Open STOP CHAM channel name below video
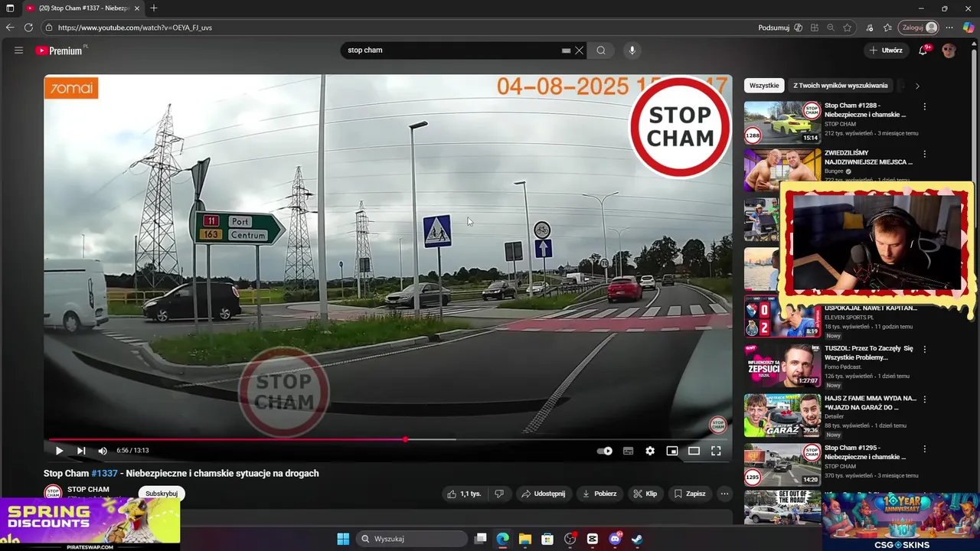This screenshot has height=551, width=980. tap(88, 489)
